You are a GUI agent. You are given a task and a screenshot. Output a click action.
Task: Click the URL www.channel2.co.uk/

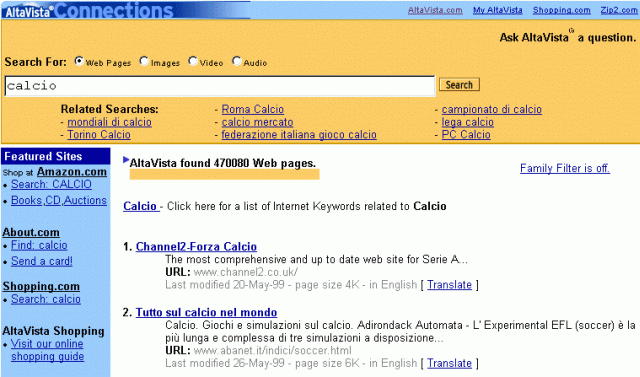tap(246, 272)
